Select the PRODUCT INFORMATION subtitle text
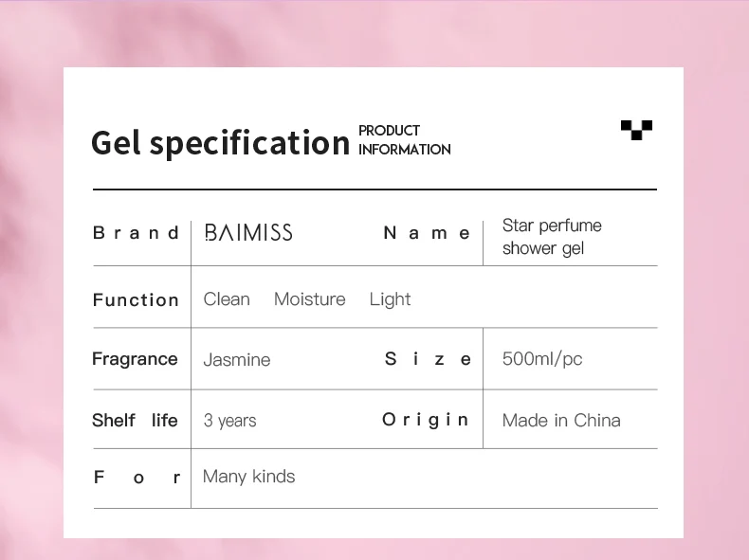 pyautogui.click(x=404, y=140)
